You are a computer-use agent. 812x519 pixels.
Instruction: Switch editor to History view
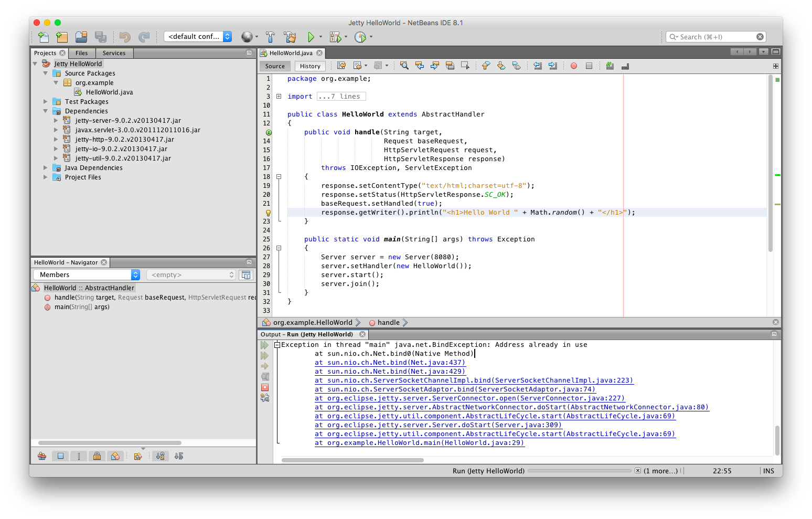point(310,66)
